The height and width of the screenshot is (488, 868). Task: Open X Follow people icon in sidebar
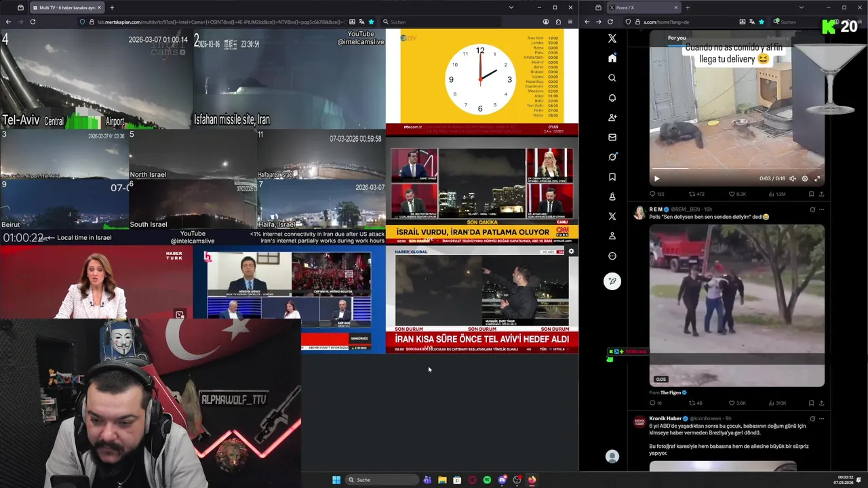[612, 117]
